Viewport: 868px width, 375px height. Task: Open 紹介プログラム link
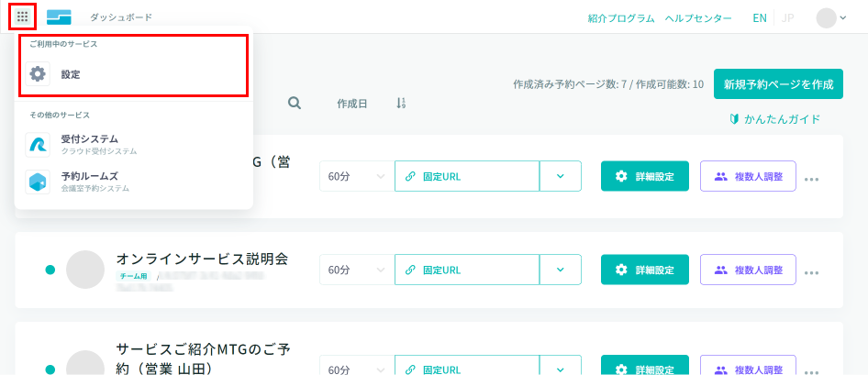(x=621, y=18)
